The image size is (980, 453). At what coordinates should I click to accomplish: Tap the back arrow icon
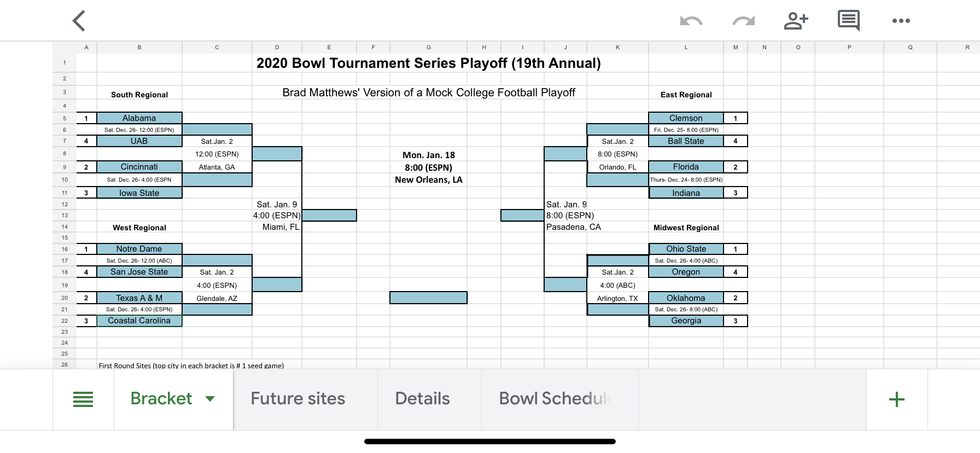point(79,21)
